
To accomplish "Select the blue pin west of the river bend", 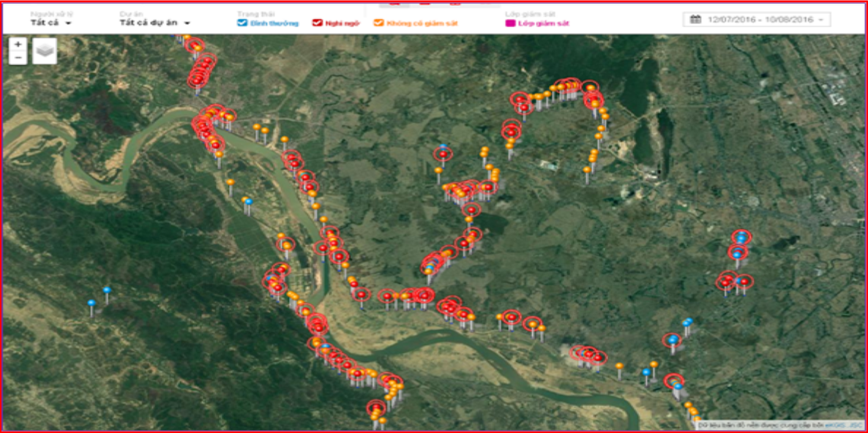I will 249,203.
